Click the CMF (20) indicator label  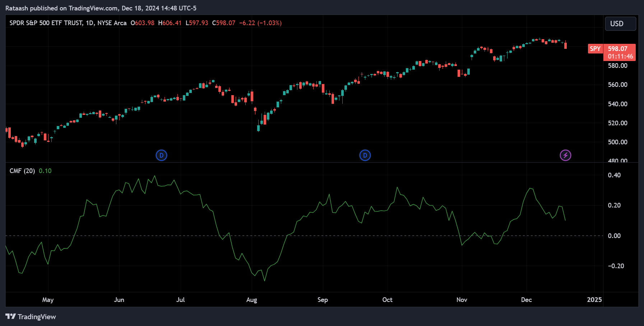[x=22, y=171]
